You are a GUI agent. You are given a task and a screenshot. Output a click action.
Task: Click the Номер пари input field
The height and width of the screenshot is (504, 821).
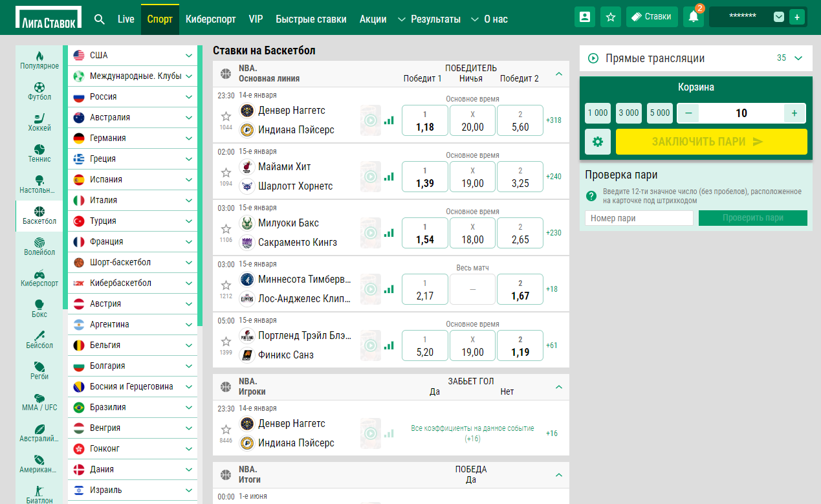click(639, 218)
